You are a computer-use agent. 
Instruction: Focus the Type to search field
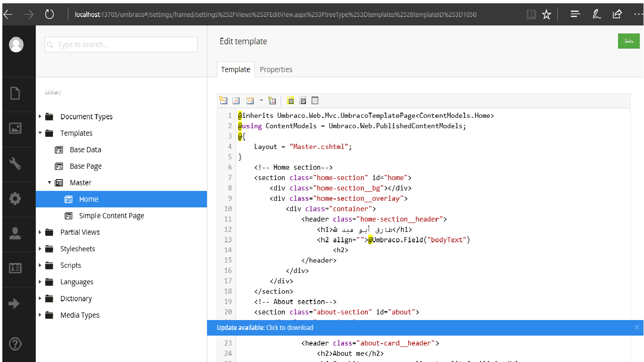coord(121,45)
